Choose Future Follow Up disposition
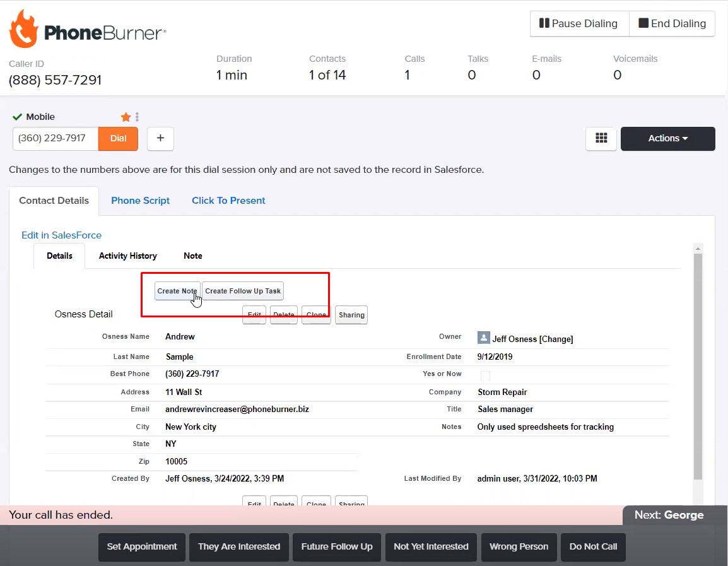Image resolution: width=728 pixels, height=566 pixels. 337,546
